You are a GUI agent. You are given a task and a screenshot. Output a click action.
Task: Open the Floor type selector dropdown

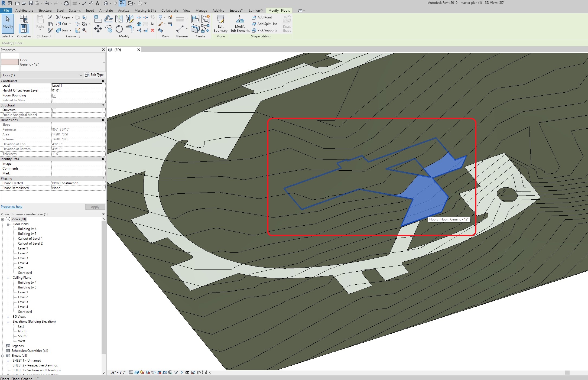(x=104, y=62)
